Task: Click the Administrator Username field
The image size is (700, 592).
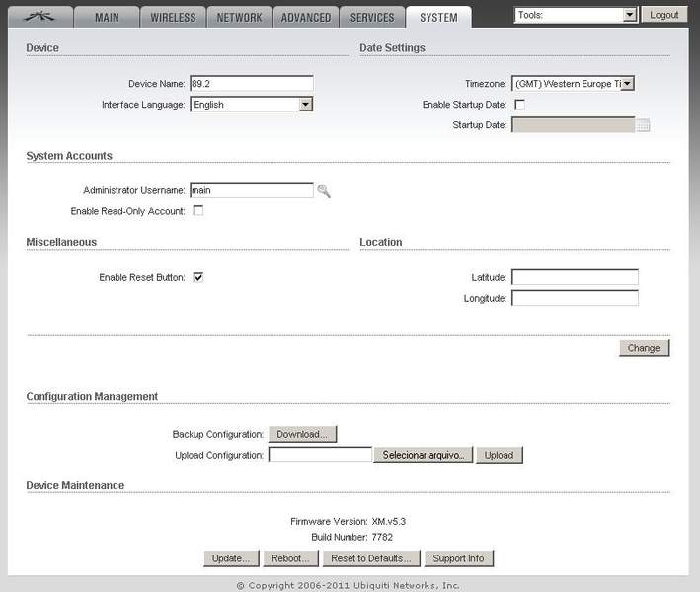Action: 252,190
